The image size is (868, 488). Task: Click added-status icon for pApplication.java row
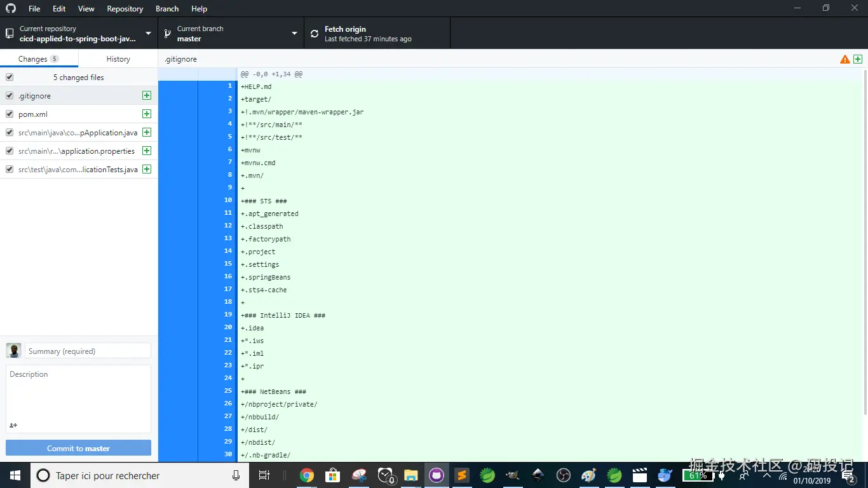[x=147, y=132]
